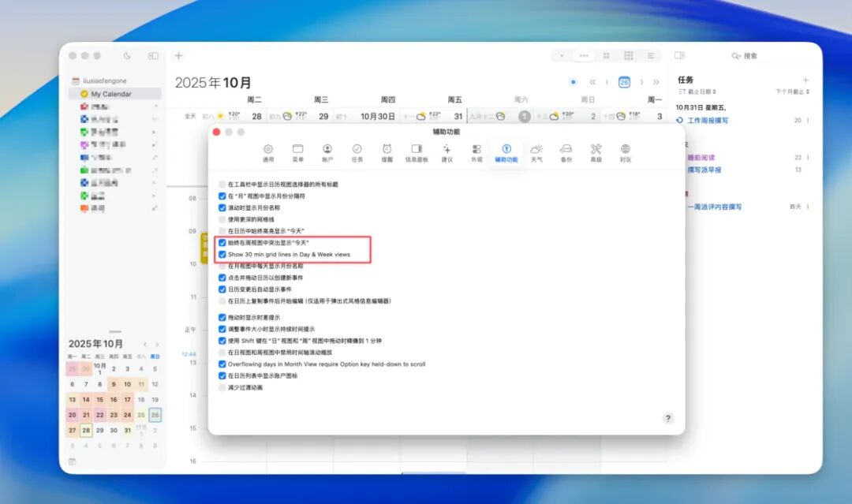
Task: Open task 一周派评内容撰写
Action: click(x=715, y=207)
